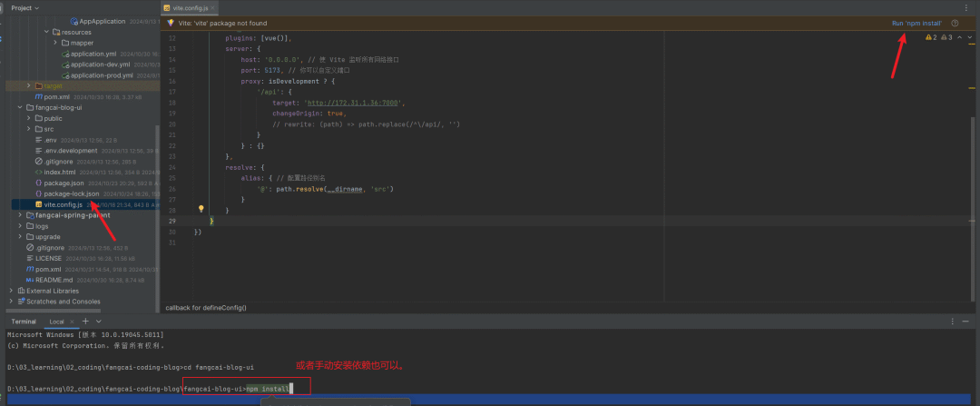
Task: Click the target URL http://172.31.1.36:7800
Action: [x=354, y=103]
